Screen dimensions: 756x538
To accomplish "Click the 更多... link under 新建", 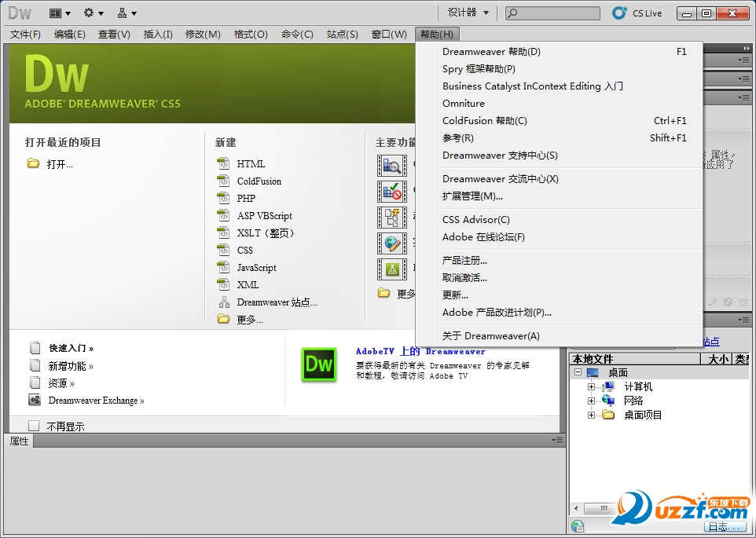I will (250, 320).
